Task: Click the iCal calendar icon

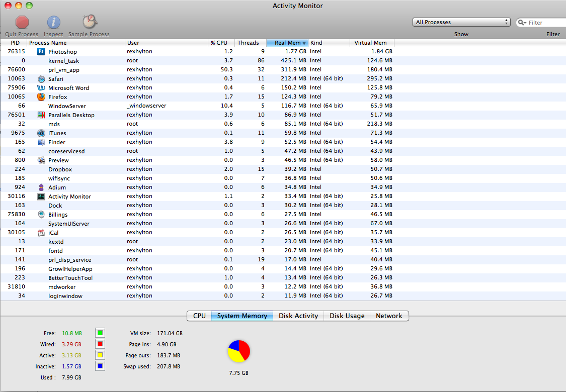Action: 41,233
